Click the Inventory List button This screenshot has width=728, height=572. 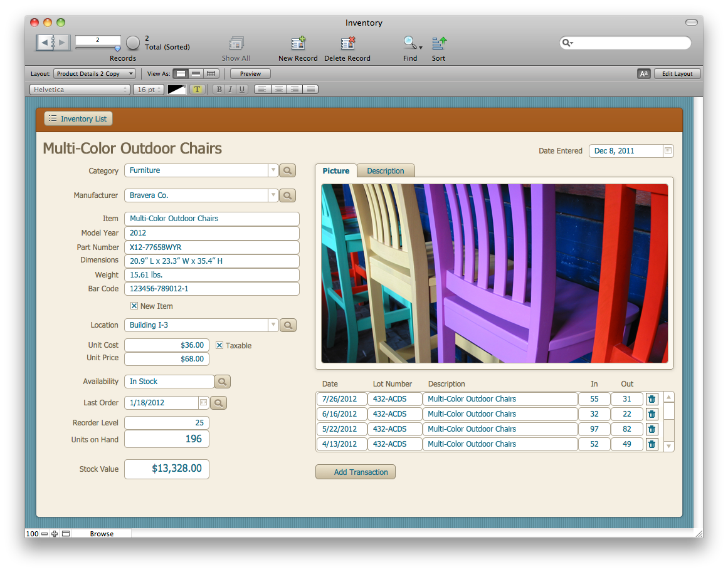[78, 119]
